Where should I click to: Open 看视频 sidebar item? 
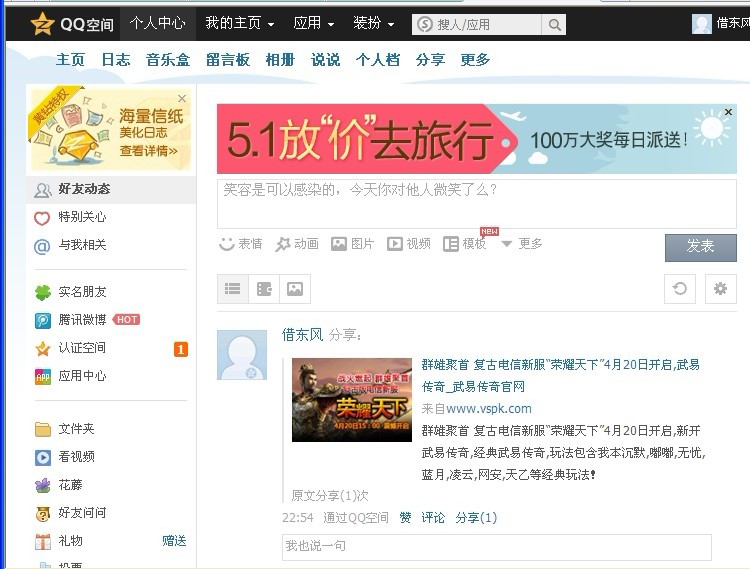click(x=65, y=457)
